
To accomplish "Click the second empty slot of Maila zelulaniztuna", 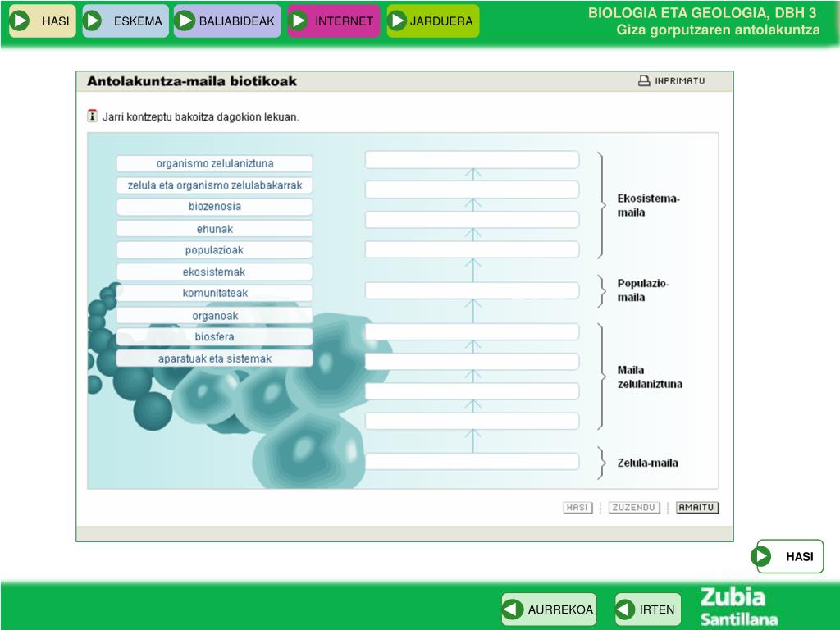I will click(472, 362).
